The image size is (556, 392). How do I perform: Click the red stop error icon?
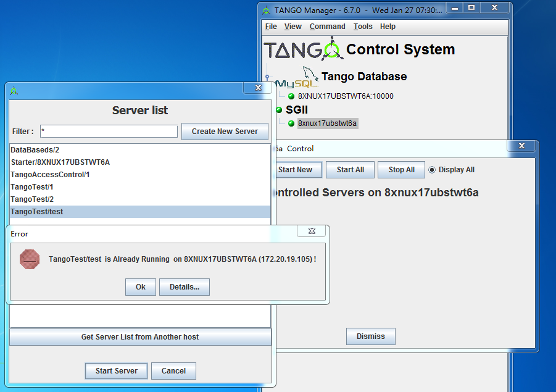(x=30, y=259)
